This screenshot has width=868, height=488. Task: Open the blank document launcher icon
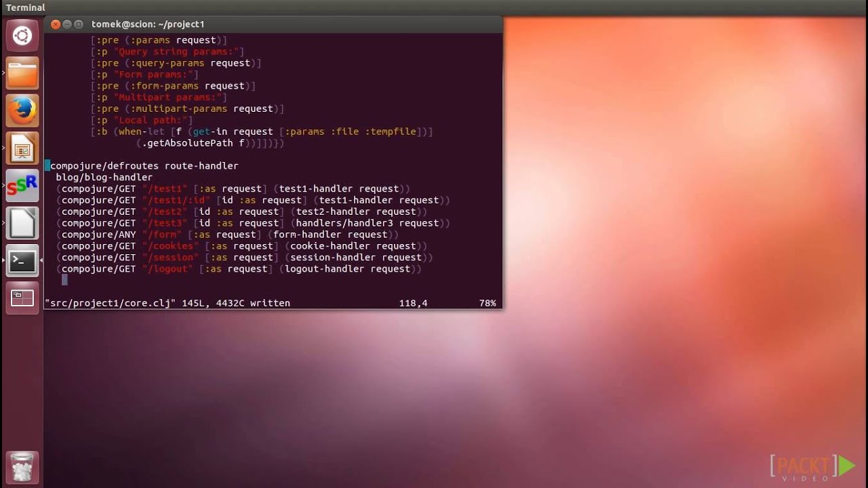(x=22, y=223)
